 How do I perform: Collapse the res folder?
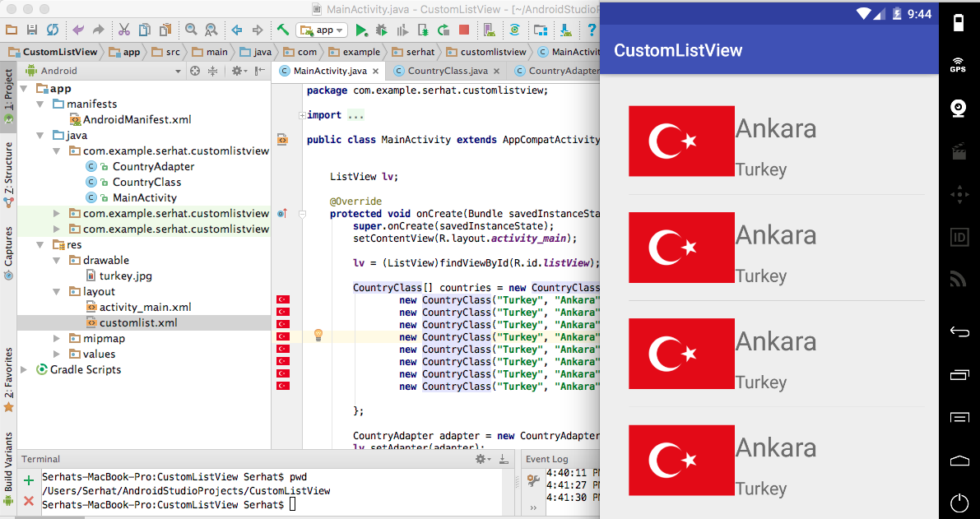[x=40, y=245]
